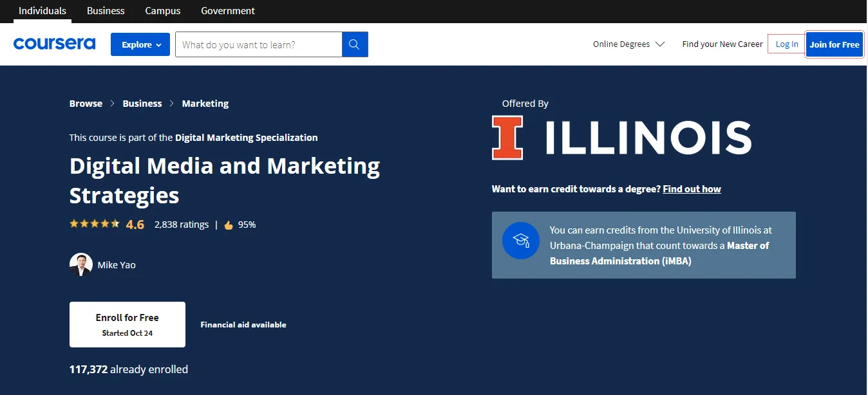Viewport: 868px width, 395px height.
Task: Click the star rating icons
Action: pos(95,224)
